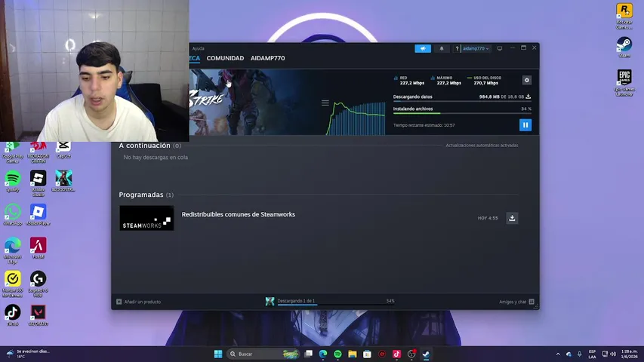Open the AIDAMP770 profile tab

(x=267, y=58)
